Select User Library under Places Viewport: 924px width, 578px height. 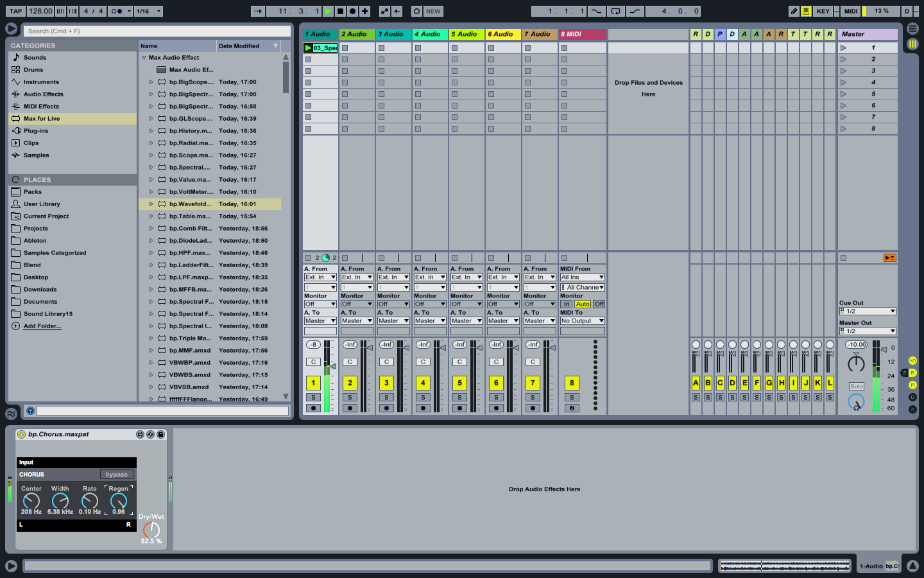pos(42,204)
